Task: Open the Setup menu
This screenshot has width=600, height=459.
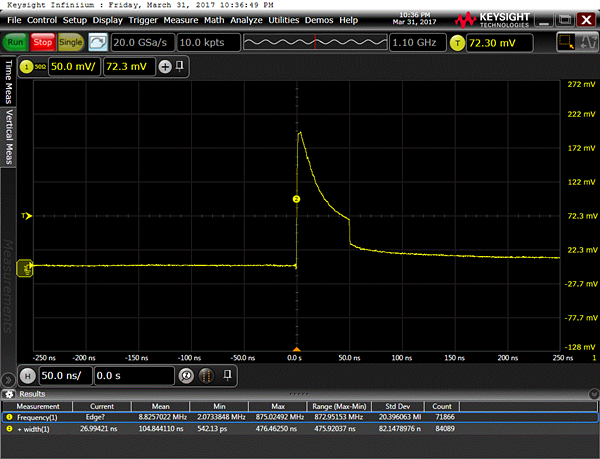Action: 75,20
